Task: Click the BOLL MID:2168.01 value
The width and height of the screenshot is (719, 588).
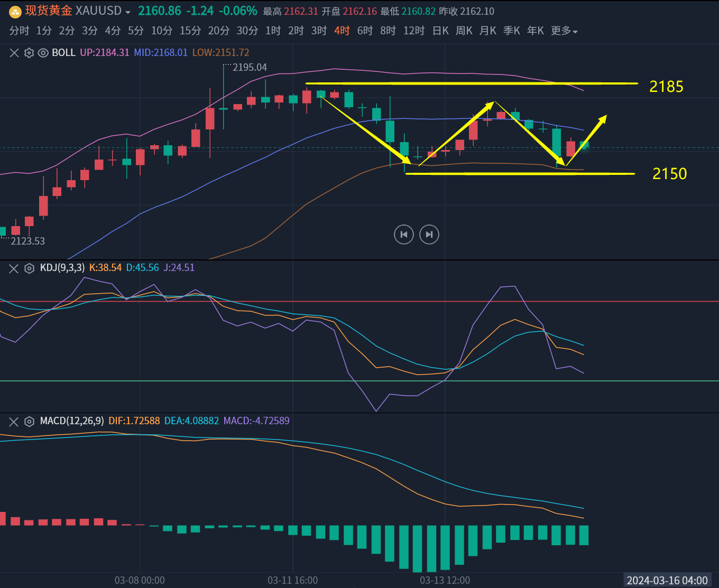Action: [x=161, y=53]
